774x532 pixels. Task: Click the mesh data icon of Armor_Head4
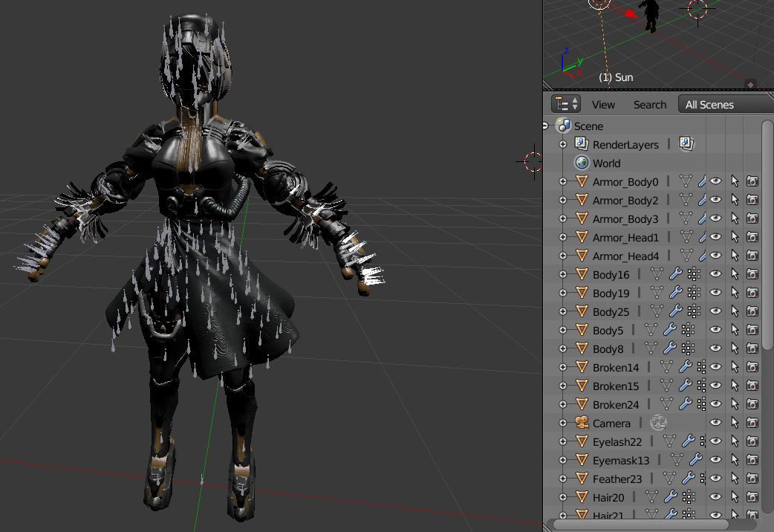(x=685, y=256)
